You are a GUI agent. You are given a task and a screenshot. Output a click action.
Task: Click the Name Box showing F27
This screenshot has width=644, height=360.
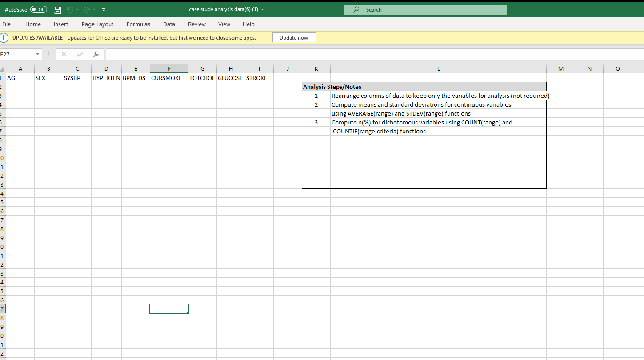(x=17, y=54)
